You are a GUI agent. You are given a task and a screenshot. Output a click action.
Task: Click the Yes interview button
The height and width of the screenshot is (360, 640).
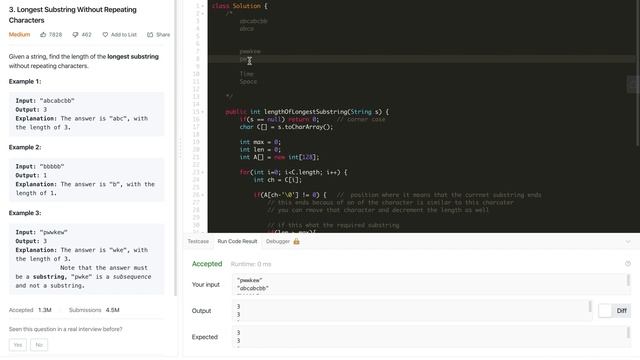18,345
